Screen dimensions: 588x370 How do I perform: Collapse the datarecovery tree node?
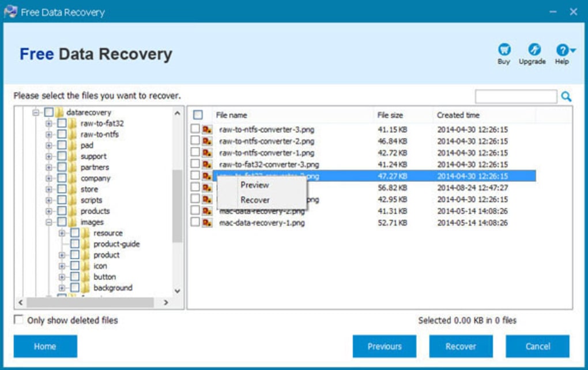pos(36,113)
